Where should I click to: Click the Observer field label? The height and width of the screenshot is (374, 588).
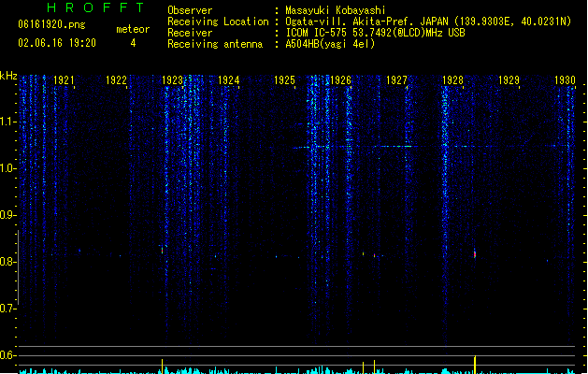pyautogui.click(x=190, y=10)
